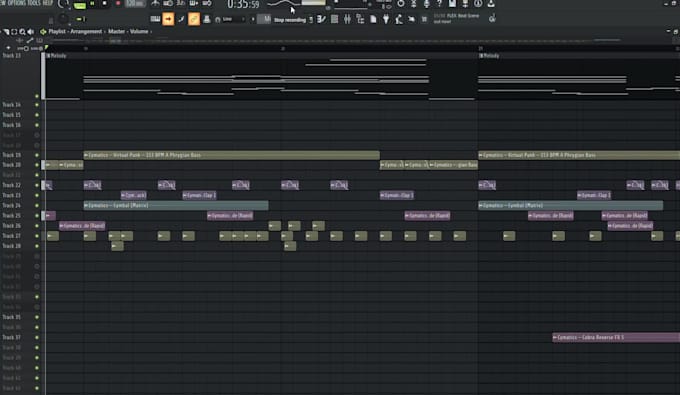Click the tool icon right of Stop recording

point(321,19)
